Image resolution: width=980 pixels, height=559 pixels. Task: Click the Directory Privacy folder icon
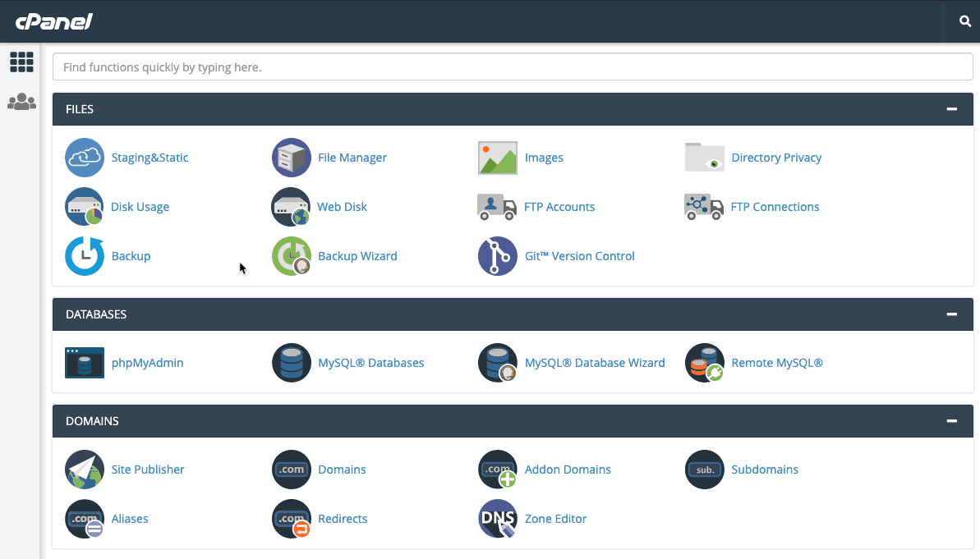[x=704, y=158]
